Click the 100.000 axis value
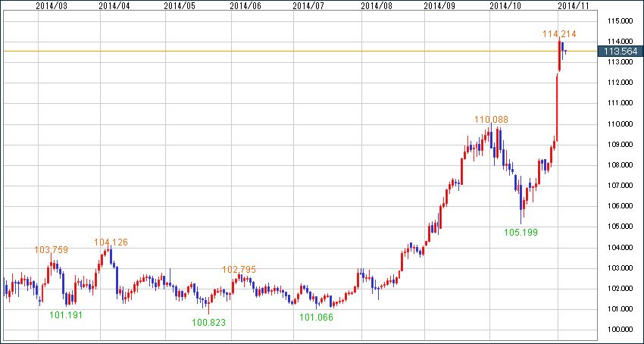 621,330
